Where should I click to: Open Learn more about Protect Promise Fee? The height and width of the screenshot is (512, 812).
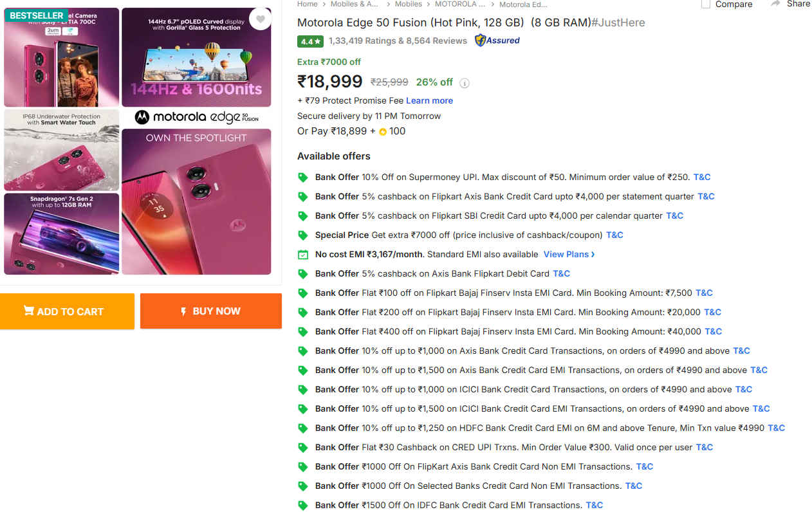[x=429, y=101]
